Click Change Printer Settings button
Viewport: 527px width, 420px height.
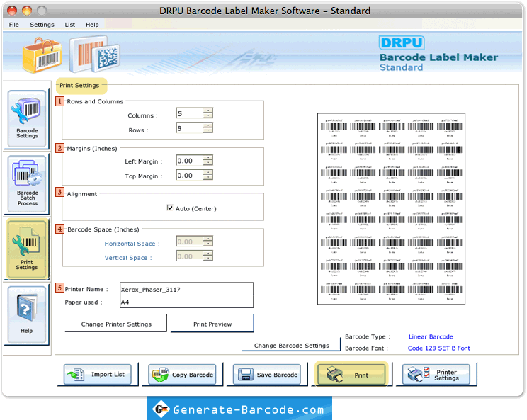[x=116, y=324]
